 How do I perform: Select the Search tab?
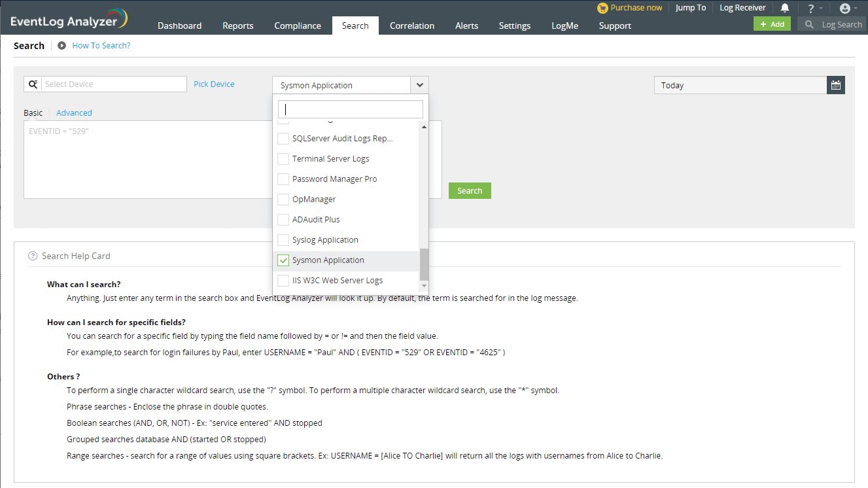point(355,26)
